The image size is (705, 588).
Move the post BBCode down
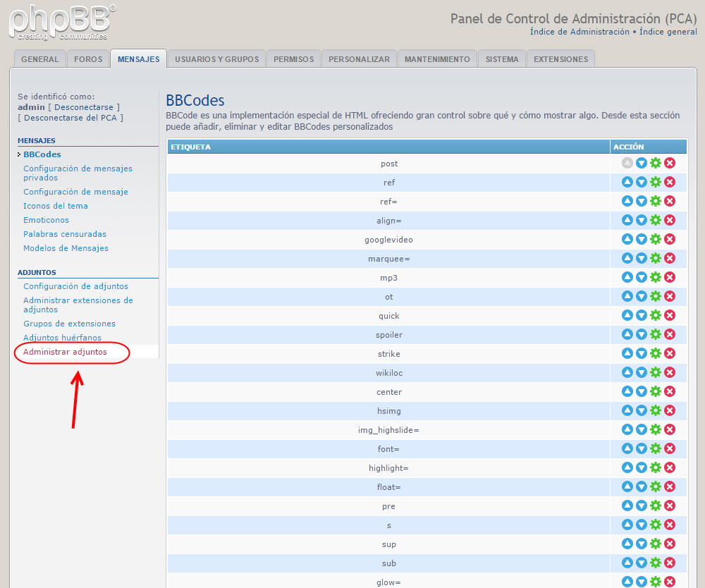[x=642, y=163]
